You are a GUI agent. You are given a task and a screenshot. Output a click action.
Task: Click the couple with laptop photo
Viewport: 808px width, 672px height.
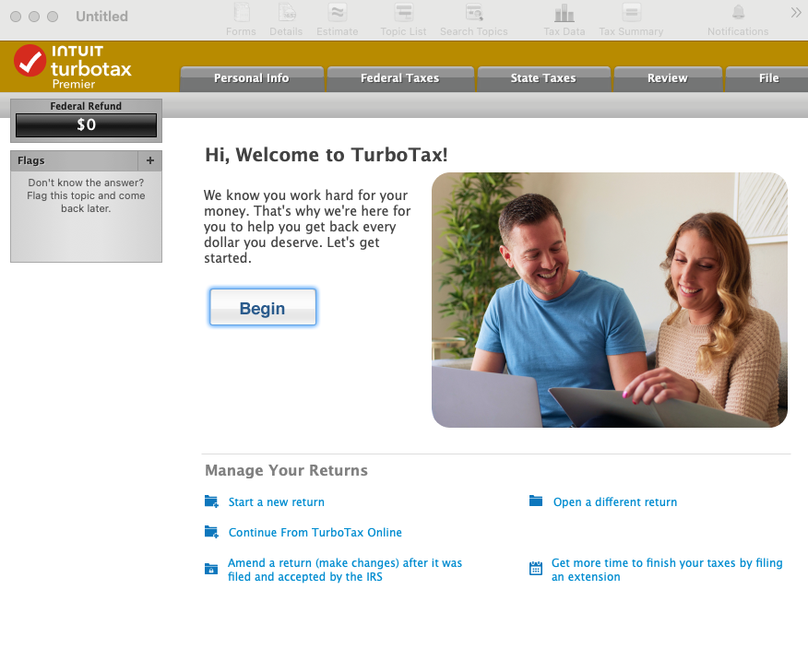click(x=610, y=300)
